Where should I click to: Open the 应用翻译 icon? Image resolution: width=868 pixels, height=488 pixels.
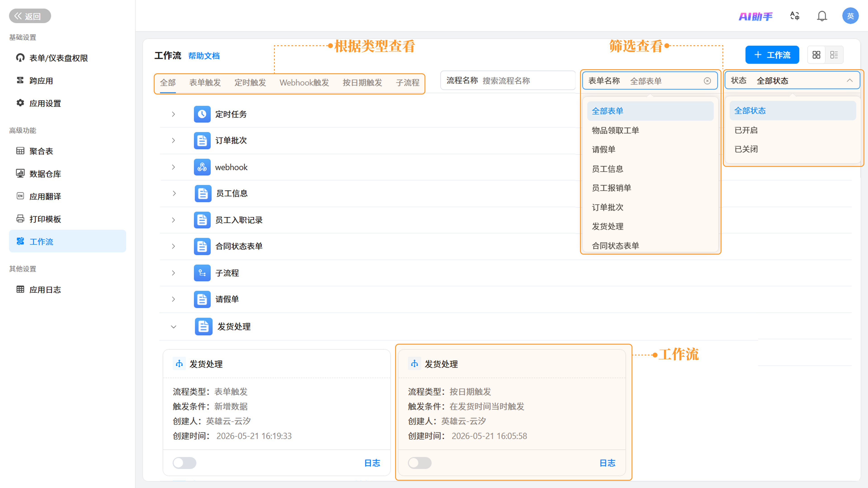20,196
